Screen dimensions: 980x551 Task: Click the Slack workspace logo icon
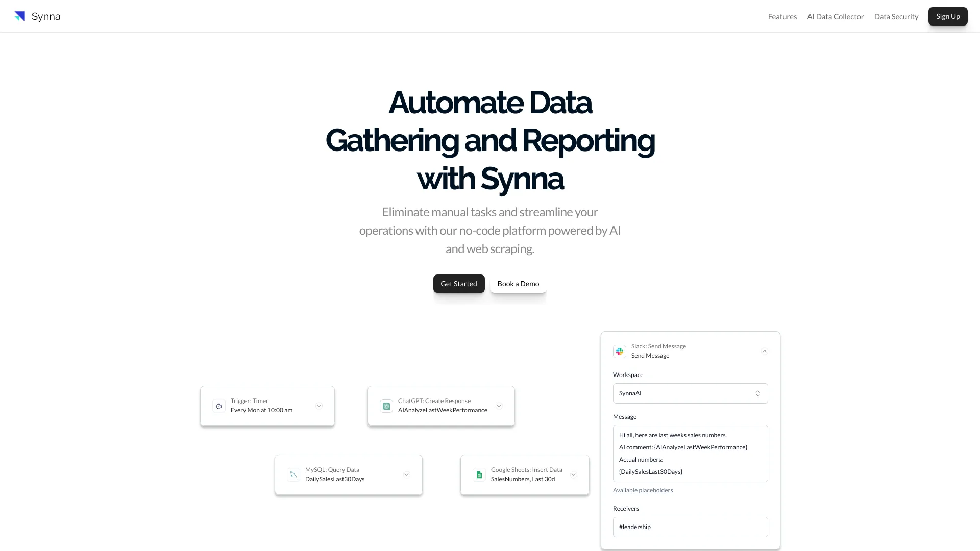coord(619,350)
